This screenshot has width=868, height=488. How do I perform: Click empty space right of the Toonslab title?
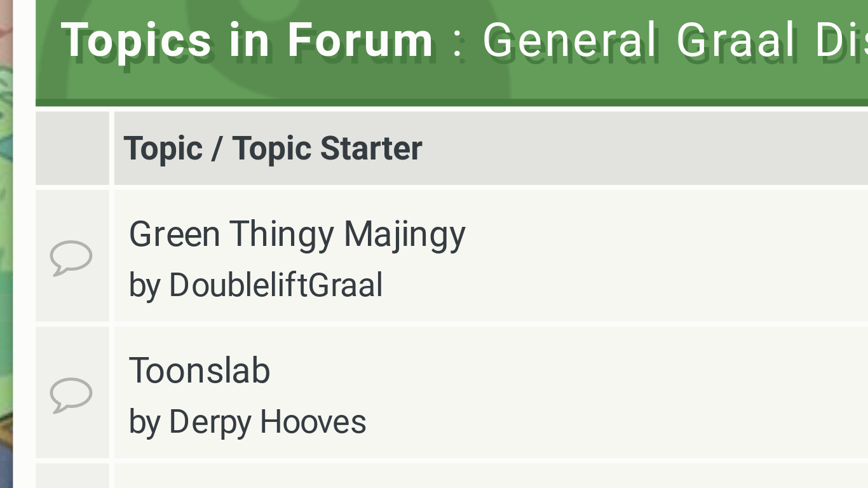point(572,372)
